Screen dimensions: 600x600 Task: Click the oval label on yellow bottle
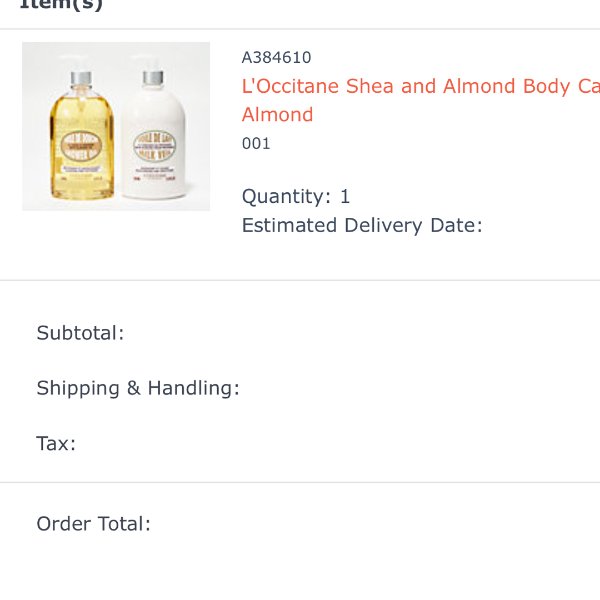coord(82,146)
